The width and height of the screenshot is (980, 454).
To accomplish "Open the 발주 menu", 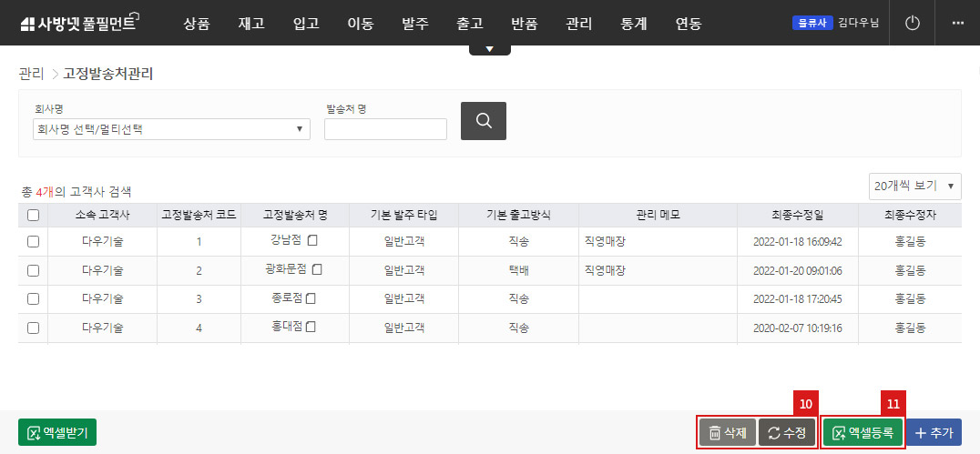I will [415, 24].
